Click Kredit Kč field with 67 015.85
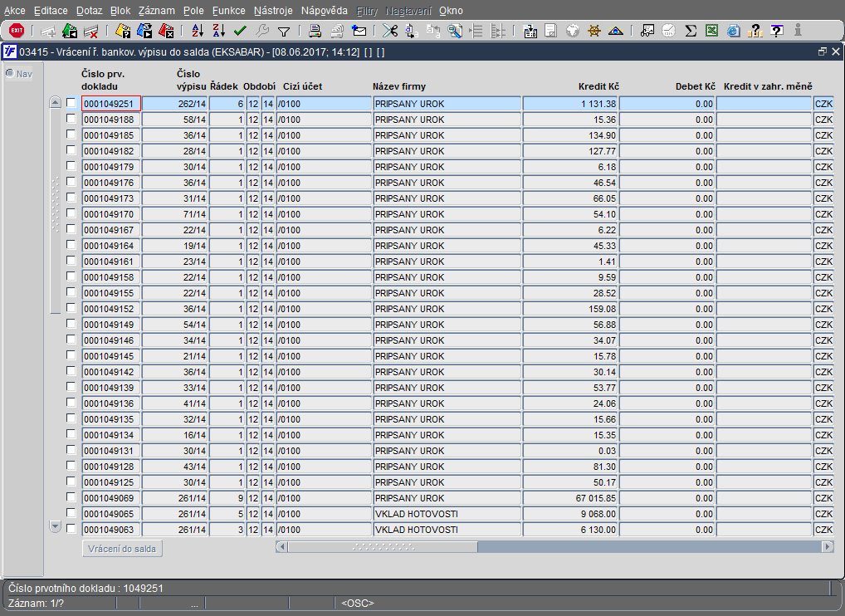This screenshot has width=845, height=616. 570,498
